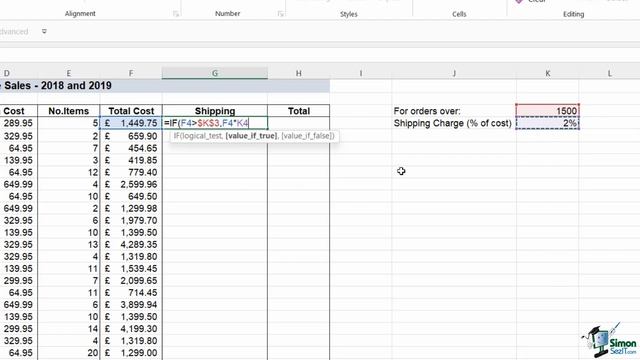Image resolution: width=640 pixels, height=360 pixels.
Task: Select column H header
Action: point(299,73)
